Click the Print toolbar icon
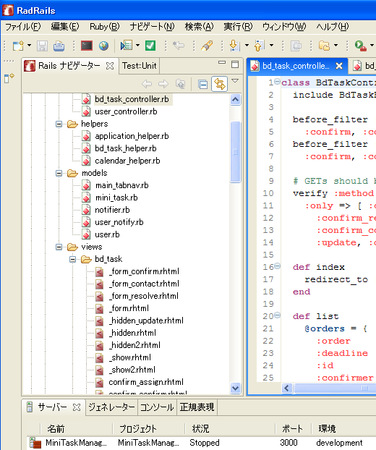 [59, 46]
